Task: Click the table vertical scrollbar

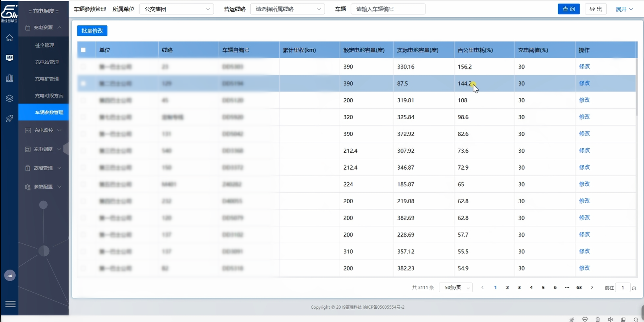Action: [637, 87]
